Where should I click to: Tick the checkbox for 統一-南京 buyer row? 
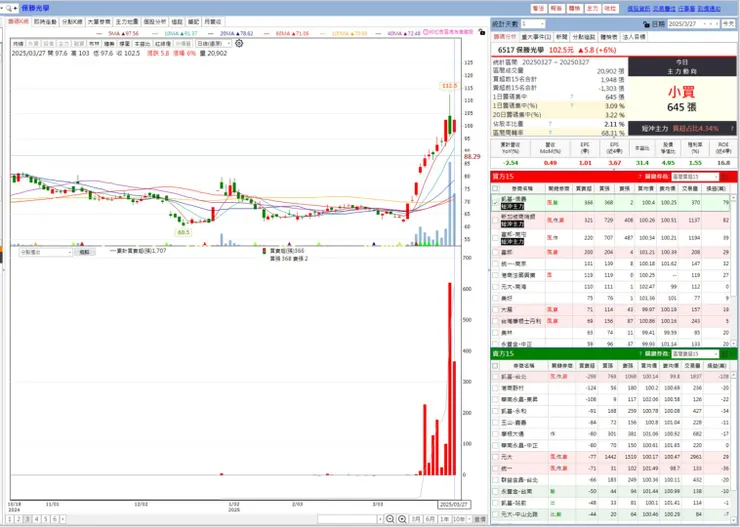click(x=495, y=264)
